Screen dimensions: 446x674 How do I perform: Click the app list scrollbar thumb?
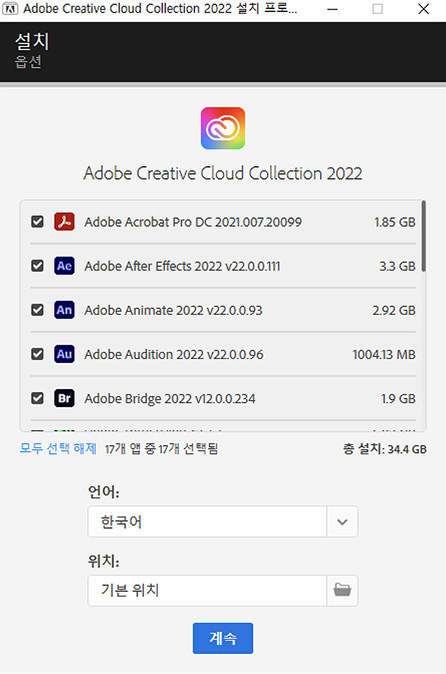click(x=424, y=236)
